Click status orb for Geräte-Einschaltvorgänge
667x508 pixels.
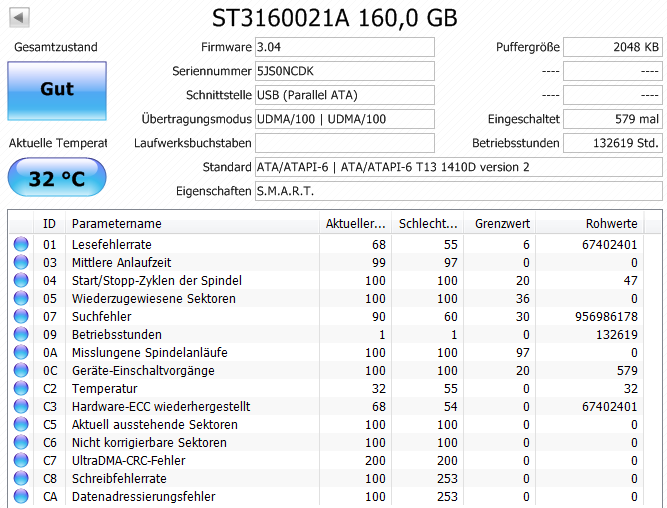pos(21,370)
